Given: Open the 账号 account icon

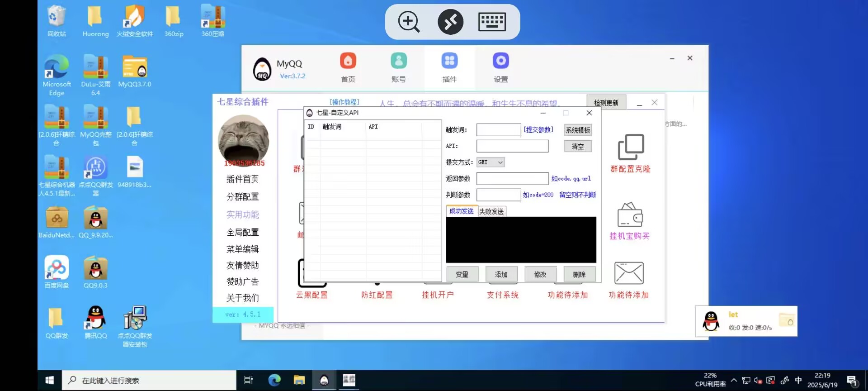Looking at the screenshot, I should click(x=398, y=61).
